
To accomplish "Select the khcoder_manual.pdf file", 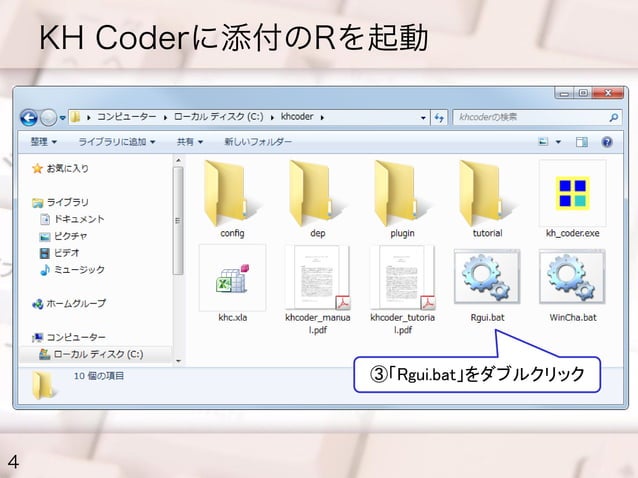I will [318, 289].
